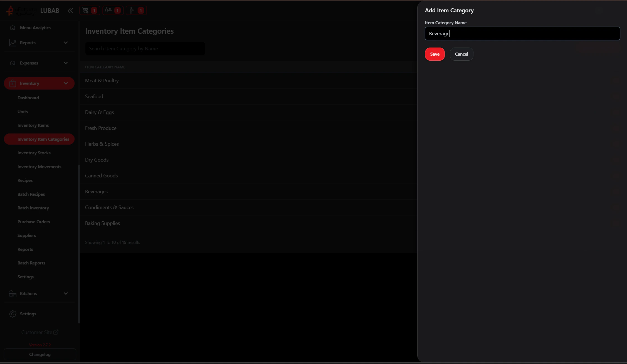The width and height of the screenshot is (627, 364).
Task: Click the Settings gear icon in sidebar
Action: point(13,314)
